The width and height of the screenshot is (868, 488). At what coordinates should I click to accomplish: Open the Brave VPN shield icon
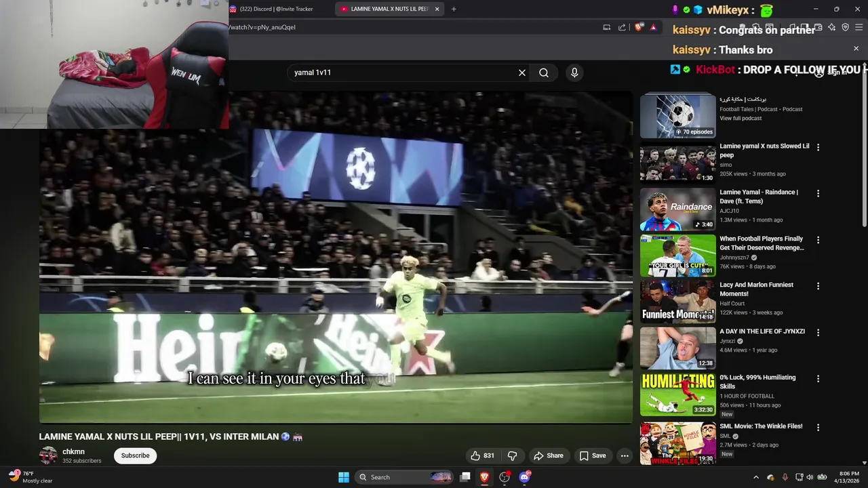845,27
